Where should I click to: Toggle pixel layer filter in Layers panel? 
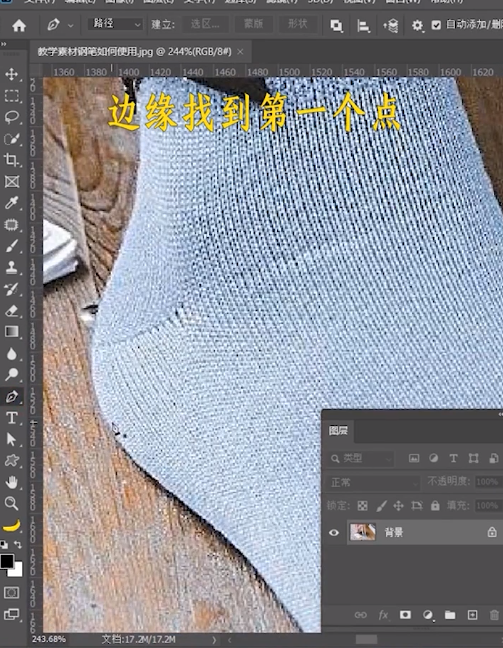[x=414, y=458]
